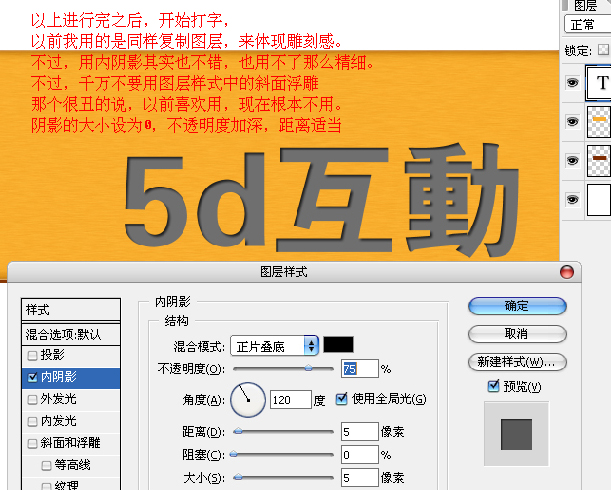Toggle the 预览(V) checkbox

(x=493, y=386)
